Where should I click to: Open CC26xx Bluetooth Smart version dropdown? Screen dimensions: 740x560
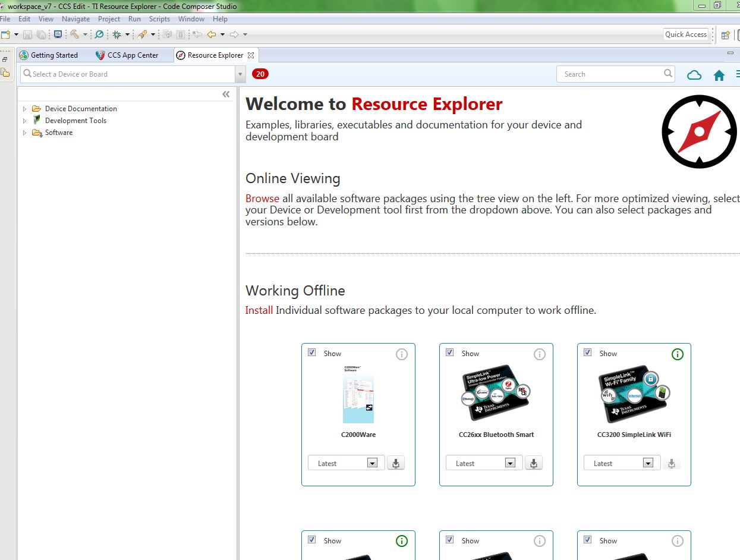point(510,463)
